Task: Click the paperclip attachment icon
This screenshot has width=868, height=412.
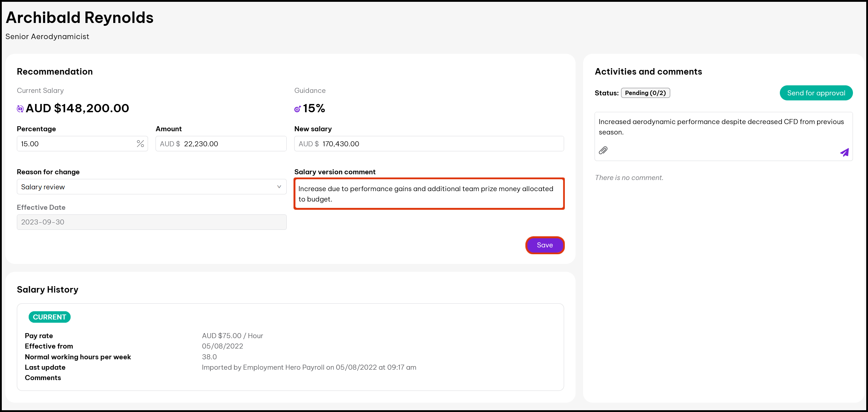Action: pyautogui.click(x=603, y=150)
